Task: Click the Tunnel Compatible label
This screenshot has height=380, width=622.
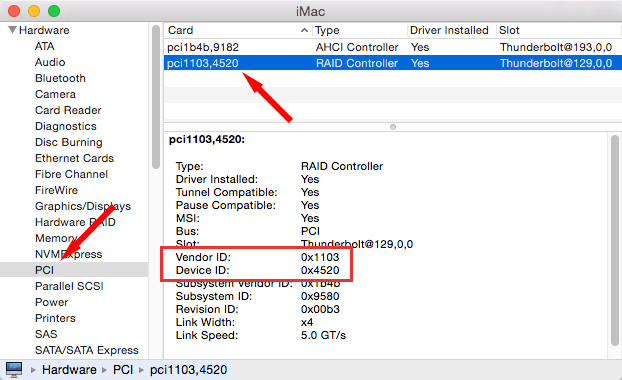Action: (227, 192)
